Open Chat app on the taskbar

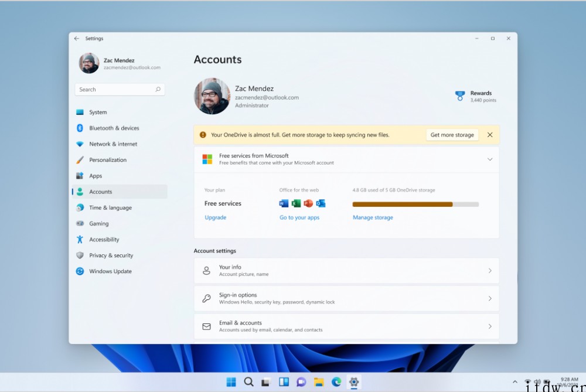pos(301,382)
